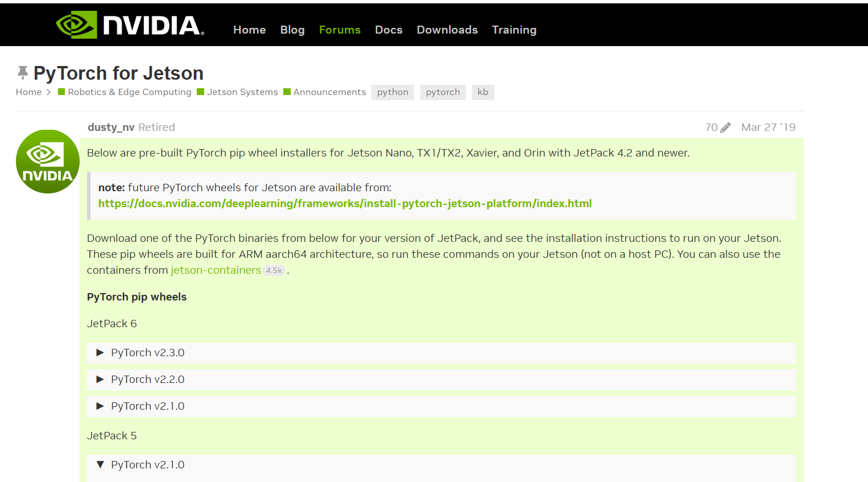
Task: Select the Forums menu item
Action: tap(340, 30)
